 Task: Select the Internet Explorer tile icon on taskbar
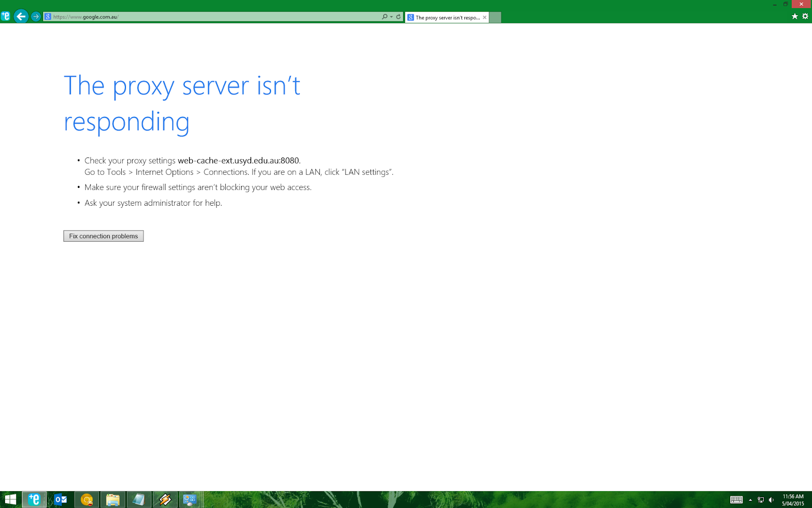35,500
